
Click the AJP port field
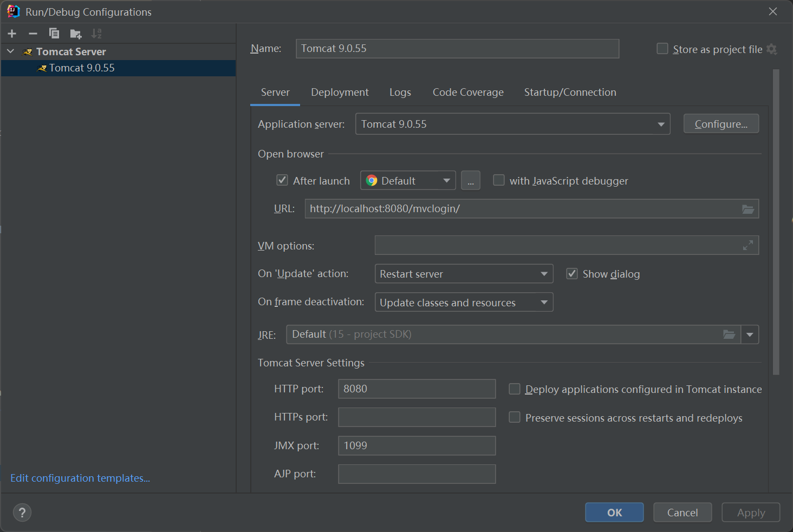(417, 474)
